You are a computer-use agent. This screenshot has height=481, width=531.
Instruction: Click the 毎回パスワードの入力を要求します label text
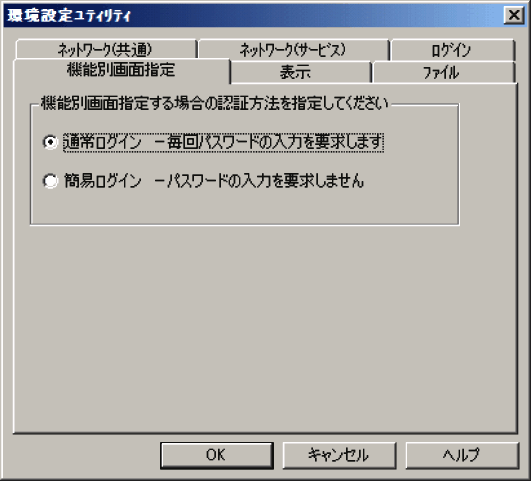point(274,142)
